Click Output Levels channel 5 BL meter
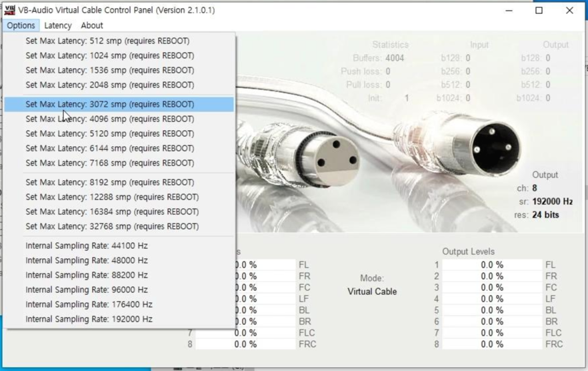The image size is (588, 371). pos(492,310)
